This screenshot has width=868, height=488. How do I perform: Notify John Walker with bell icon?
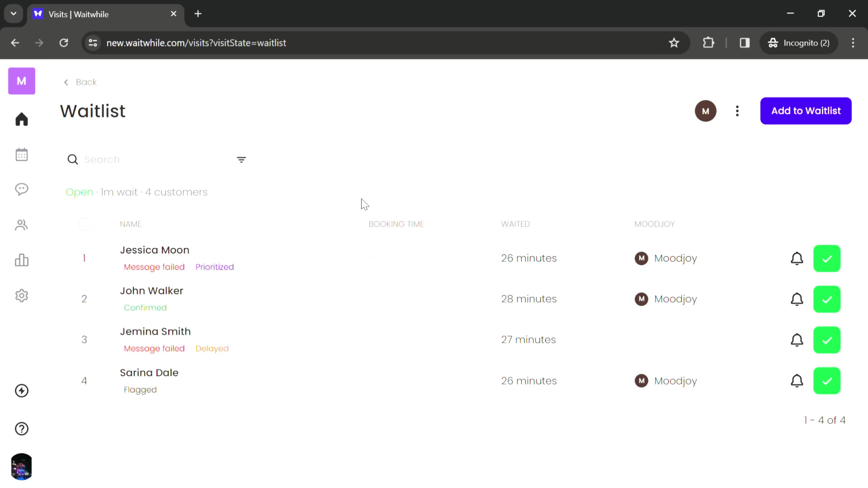(x=797, y=299)
